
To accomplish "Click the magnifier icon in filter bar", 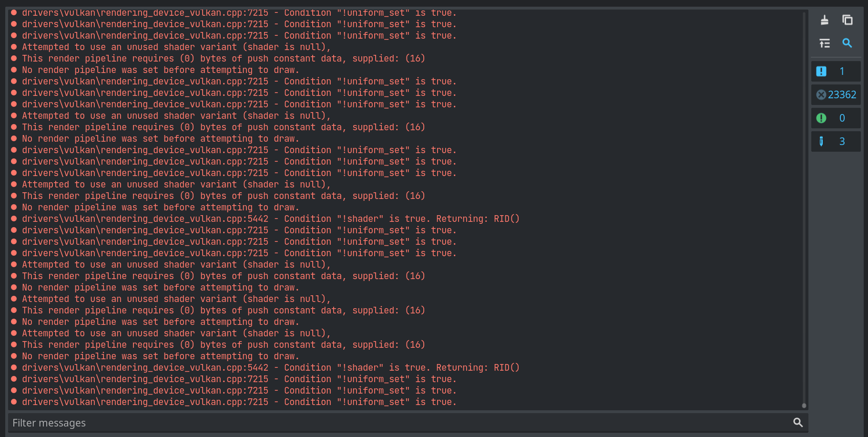I will click(x=798, y=422).
